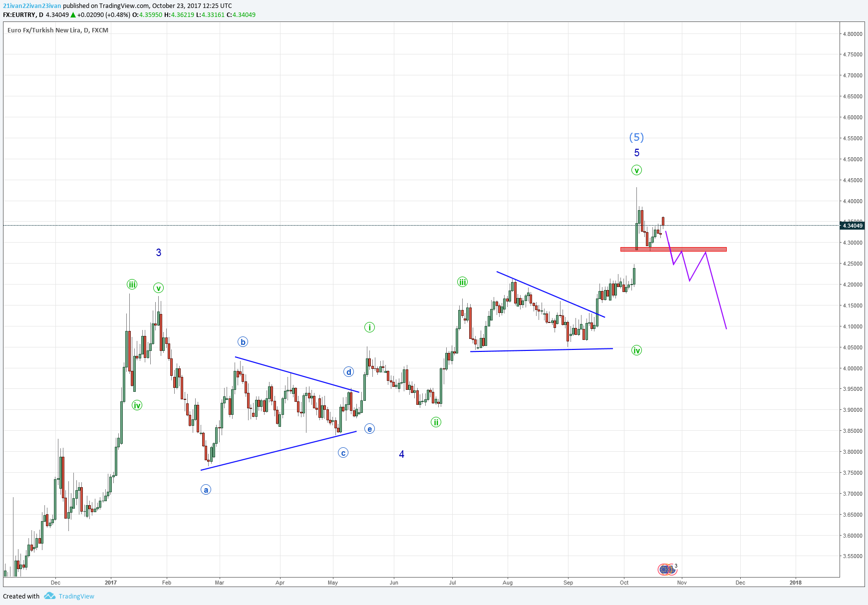Viewport: 868px width, 605px height.
Task: Select the circled green ii wave label
Action: pyautogui.click(x=436, y=422)
